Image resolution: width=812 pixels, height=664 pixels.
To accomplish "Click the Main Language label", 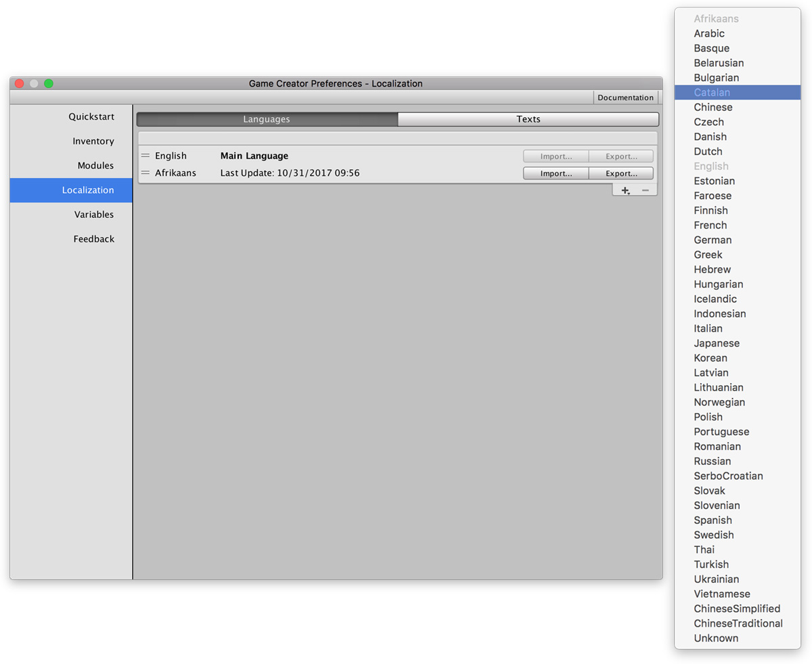I will pyautogui.click(x=254, y=156).
